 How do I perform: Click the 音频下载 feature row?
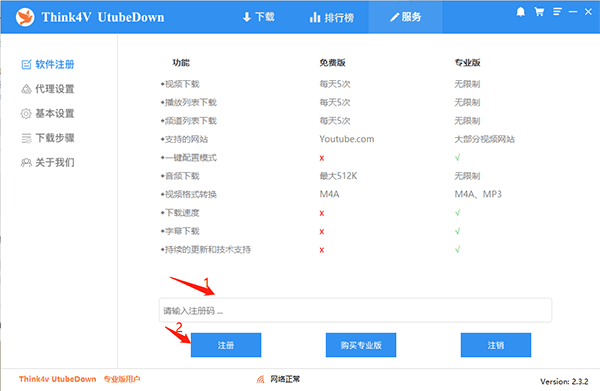point(180,176)
